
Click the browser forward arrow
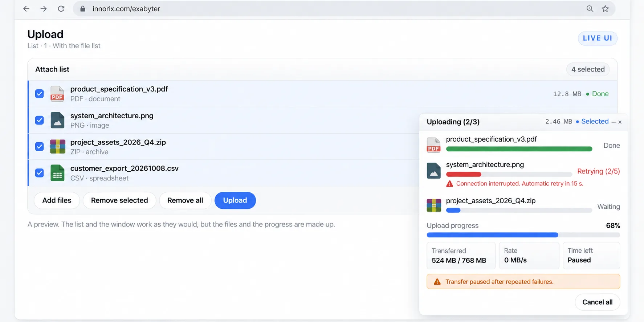point(44,9)
